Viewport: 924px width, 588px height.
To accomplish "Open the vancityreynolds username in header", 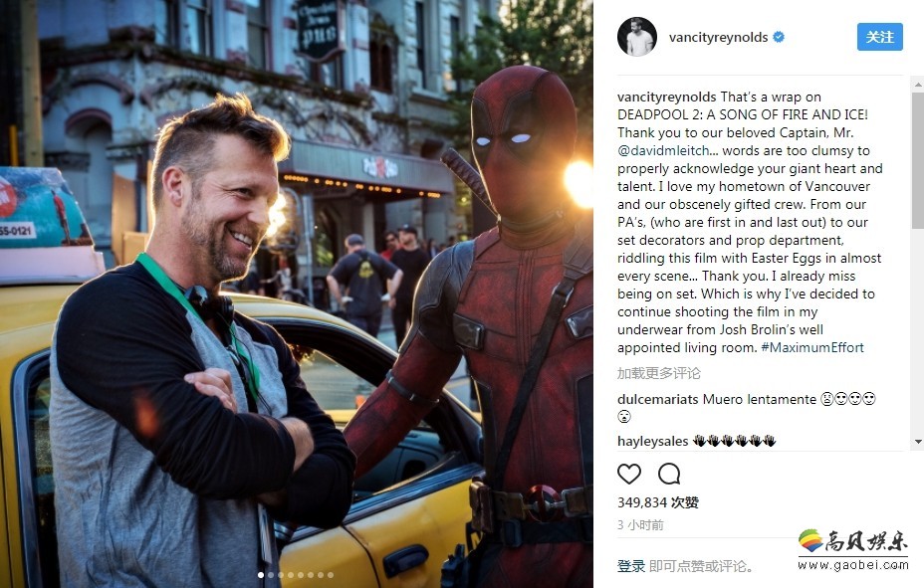I will 718,37.
